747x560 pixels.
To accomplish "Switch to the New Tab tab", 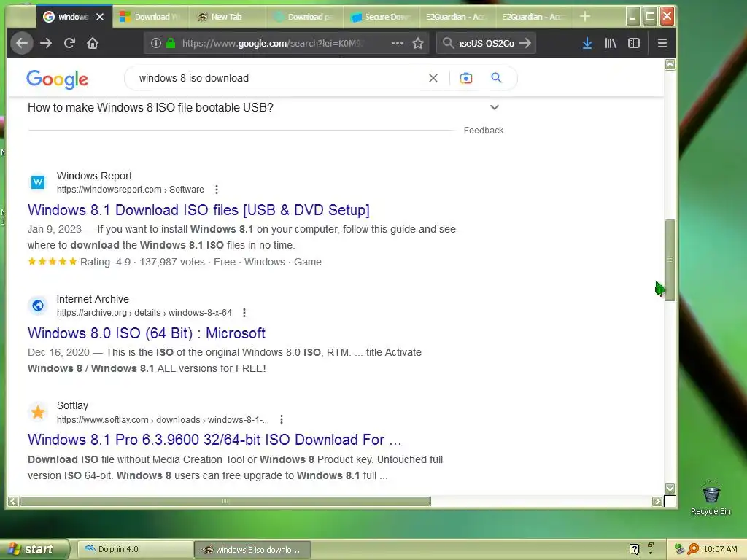I will tap(226, 17).
